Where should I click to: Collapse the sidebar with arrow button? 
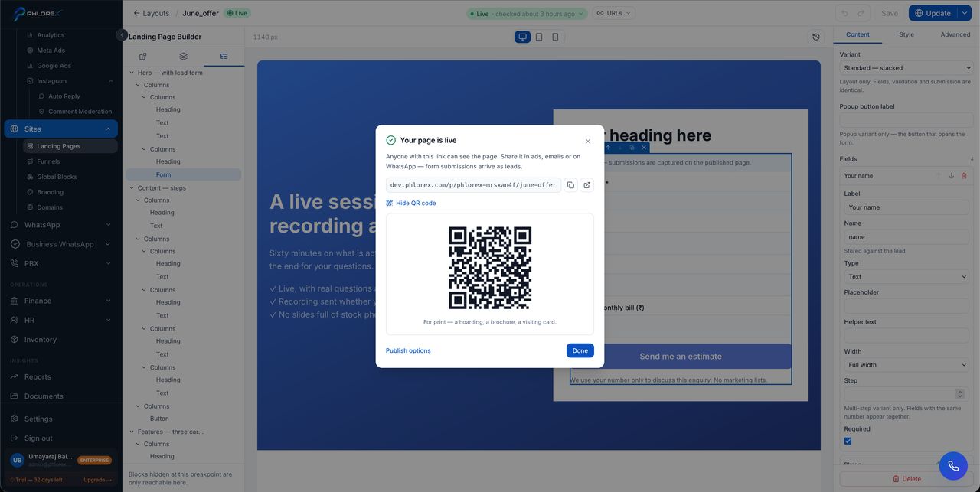pos(122,34)
